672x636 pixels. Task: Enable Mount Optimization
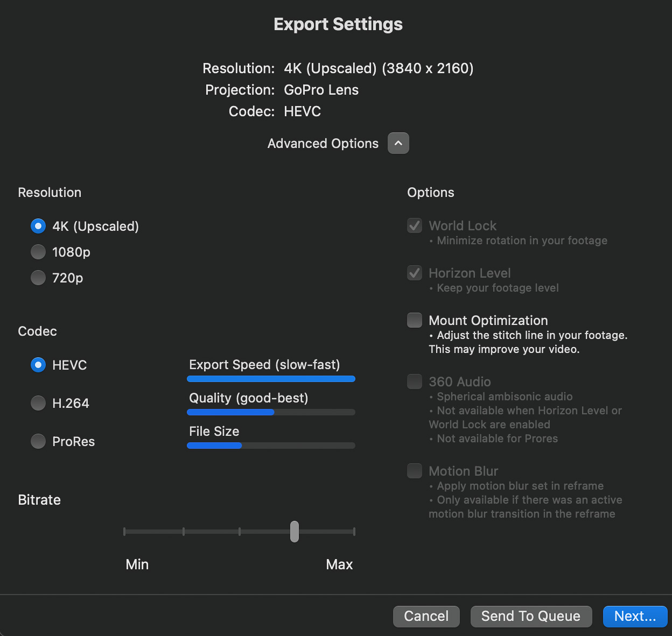pos(415,320)
